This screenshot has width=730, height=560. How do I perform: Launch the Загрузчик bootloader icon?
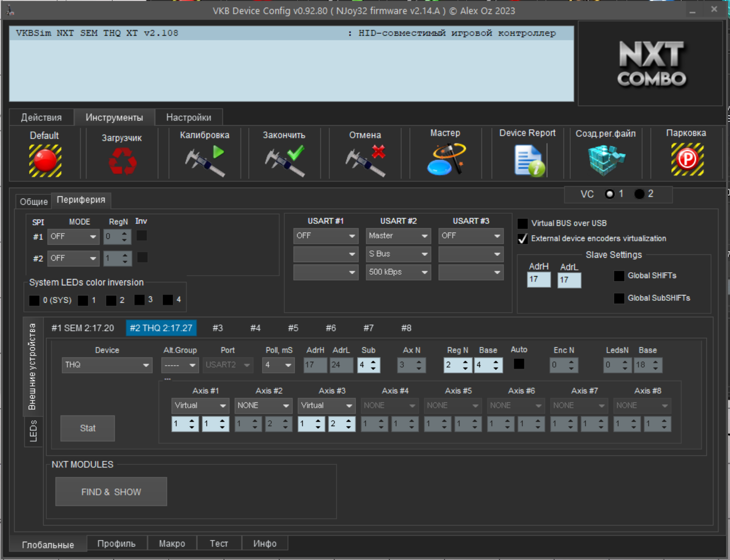122,161
